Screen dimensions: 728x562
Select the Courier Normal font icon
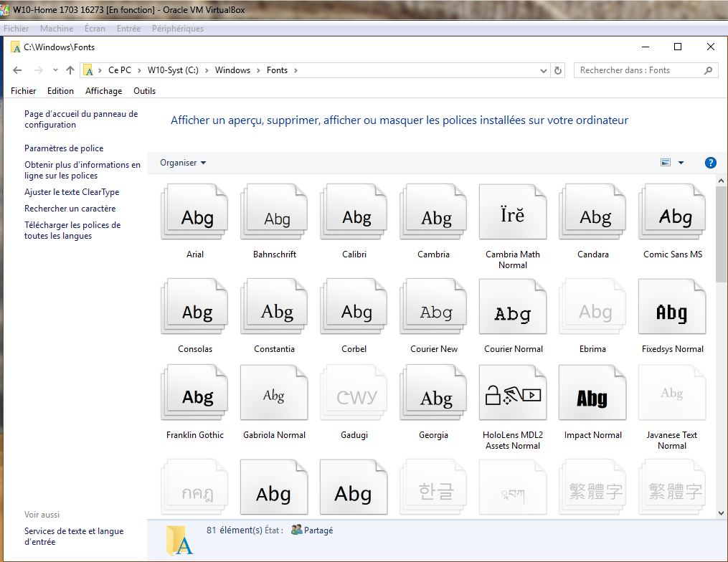point(513,306)
